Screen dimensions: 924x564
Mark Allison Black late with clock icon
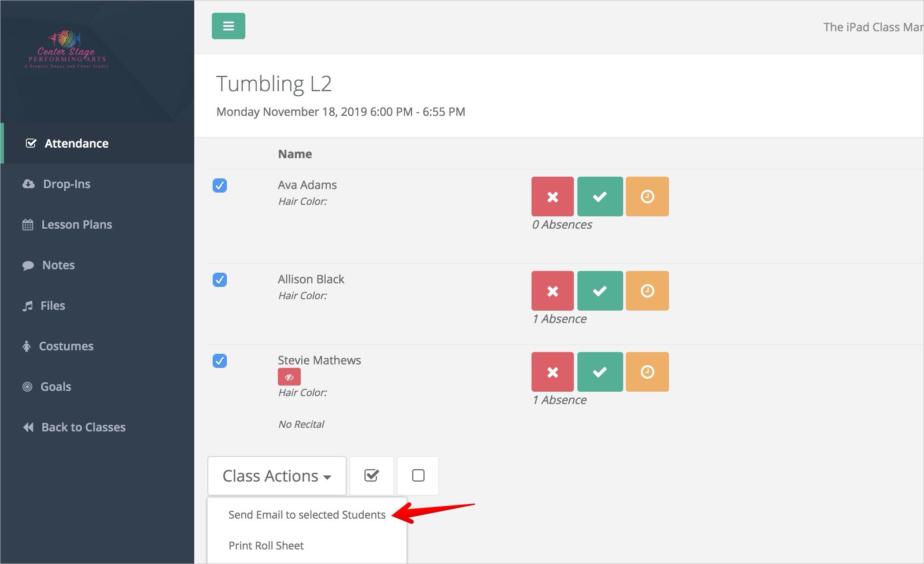point(647,291)
